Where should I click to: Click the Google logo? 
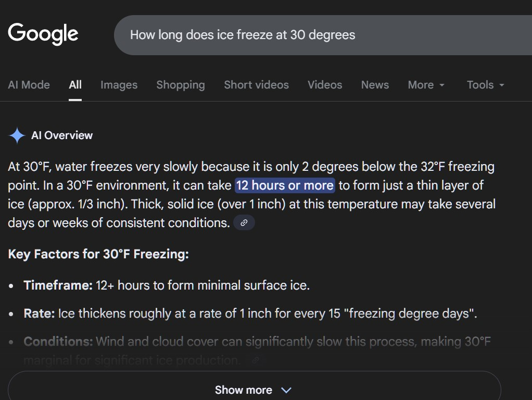43,34
